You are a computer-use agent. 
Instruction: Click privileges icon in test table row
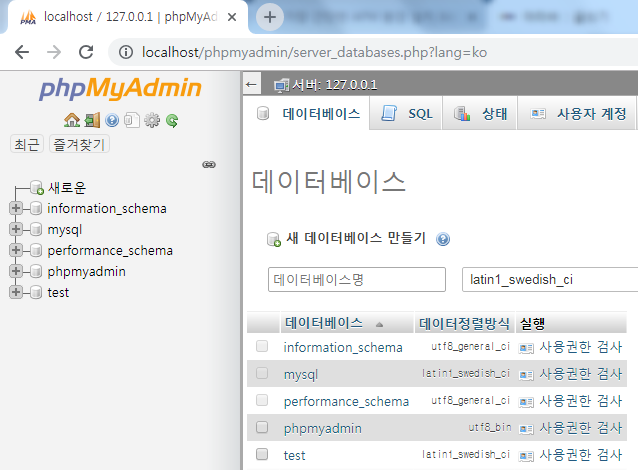click(526, 456)
